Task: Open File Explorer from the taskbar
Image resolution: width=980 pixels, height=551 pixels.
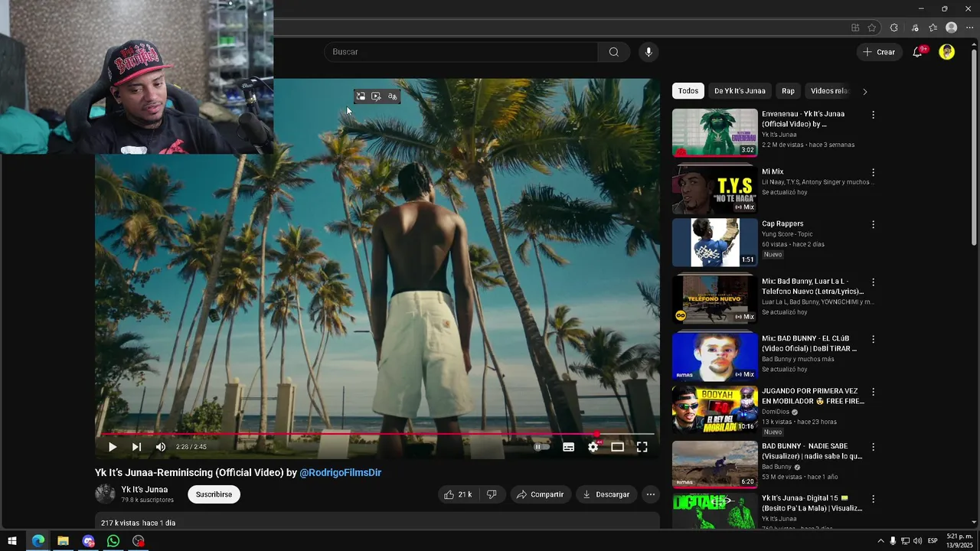Action: (x=63, y=541)
